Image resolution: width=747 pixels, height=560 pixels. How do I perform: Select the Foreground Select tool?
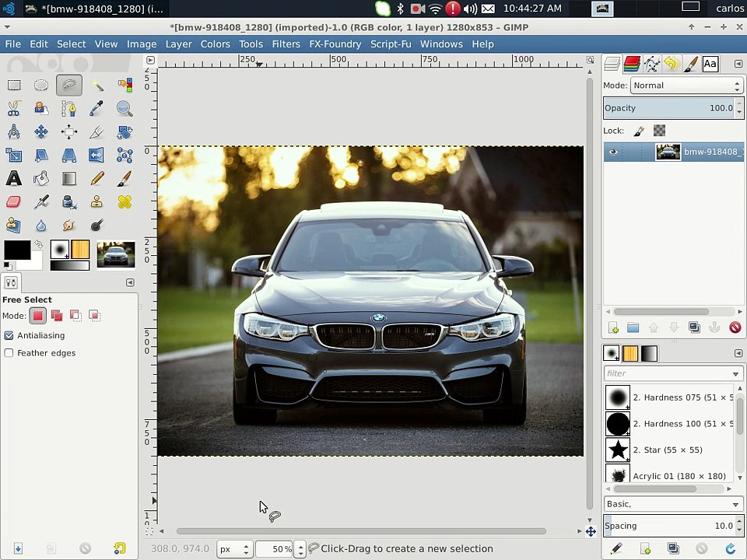point(41,109)
